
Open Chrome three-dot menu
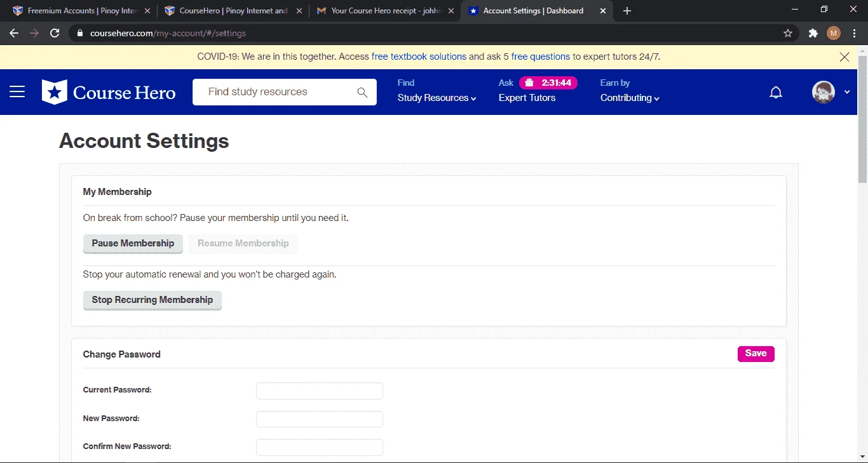(854, 33)
